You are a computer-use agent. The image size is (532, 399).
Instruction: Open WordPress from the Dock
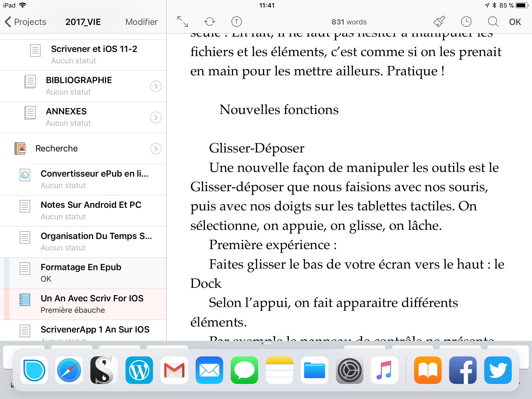pos(139,370)
